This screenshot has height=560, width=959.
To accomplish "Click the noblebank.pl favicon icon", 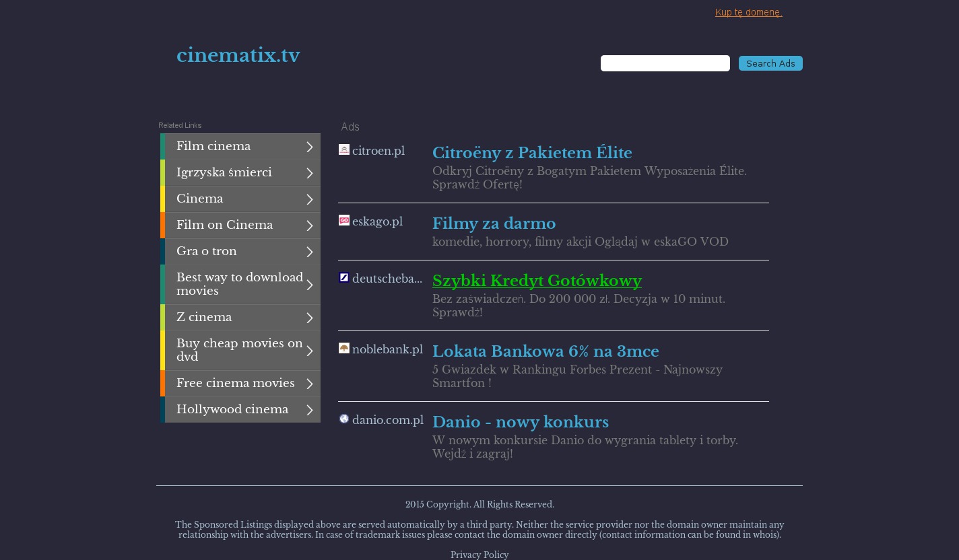I will 343,348.
